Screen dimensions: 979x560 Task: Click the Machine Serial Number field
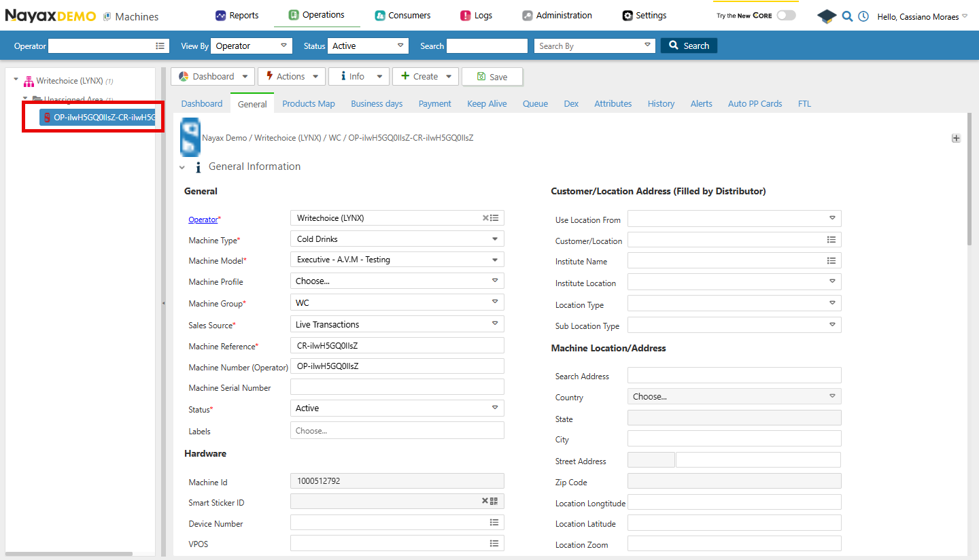tap(397, 387)
